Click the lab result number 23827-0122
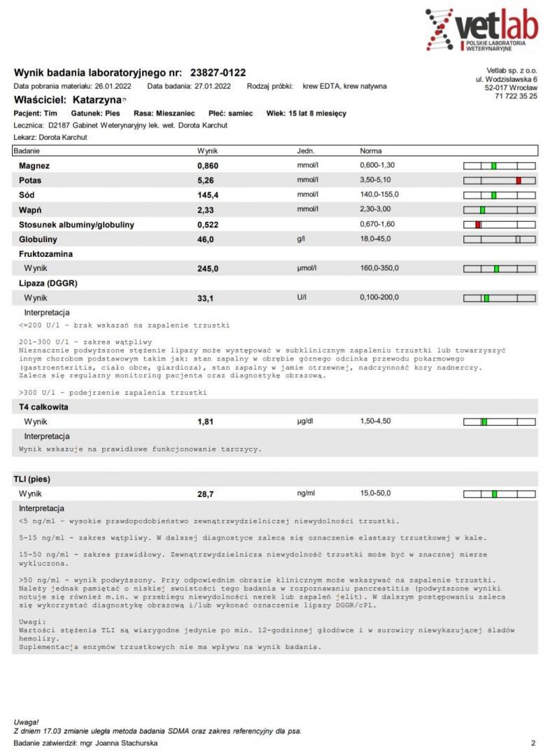The height and width of the screenshot is (756, 550). pos(218,73)
